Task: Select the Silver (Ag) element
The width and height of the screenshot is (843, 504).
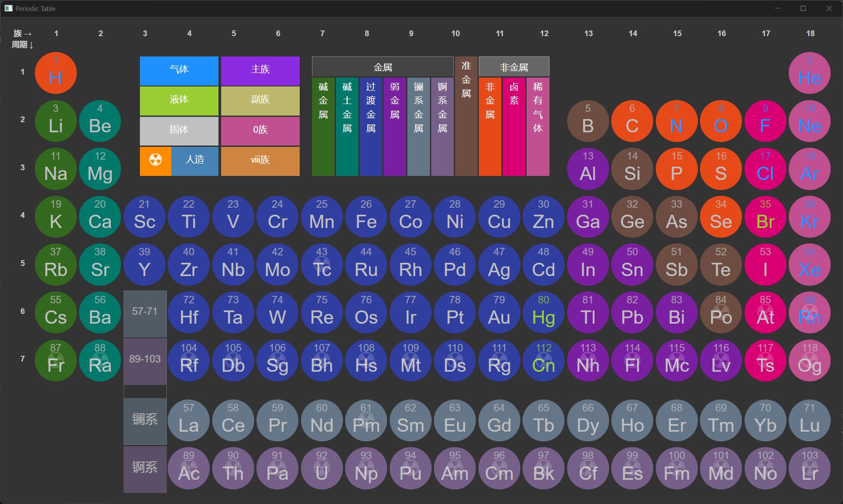Action: pyautogui.click(x=499, y=265)
